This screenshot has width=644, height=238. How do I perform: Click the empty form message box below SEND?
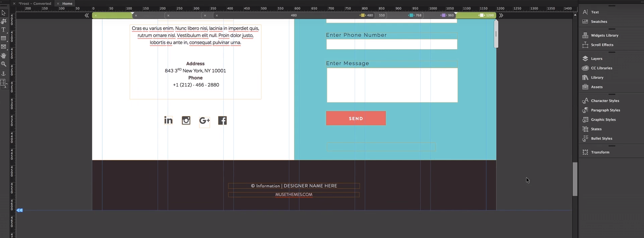pyautogui.click(x=381, y=147)
